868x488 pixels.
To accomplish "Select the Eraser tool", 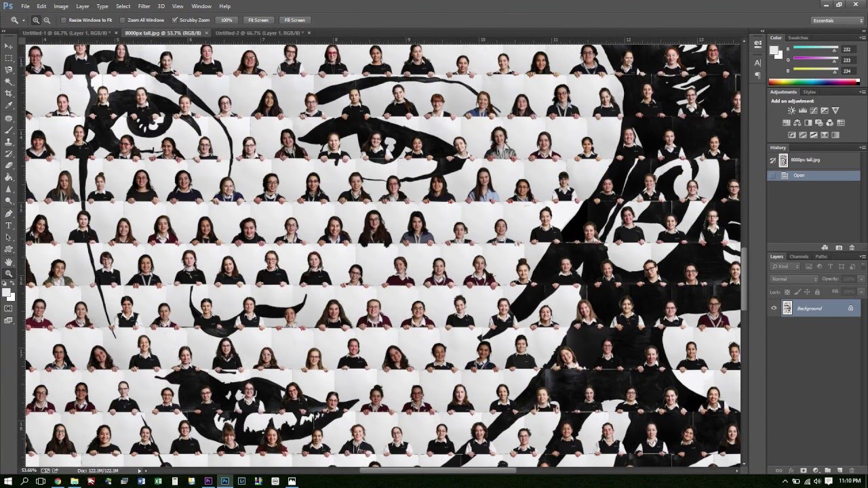I will 9,165.
